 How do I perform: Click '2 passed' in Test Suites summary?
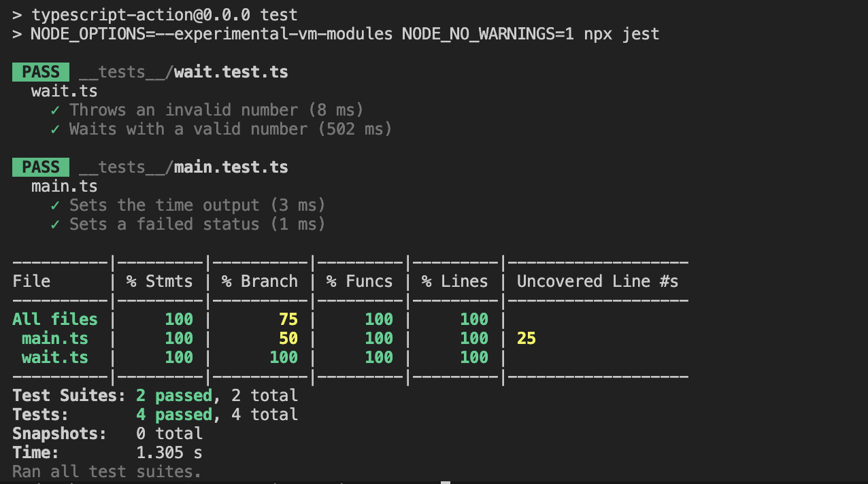[174, 396]
